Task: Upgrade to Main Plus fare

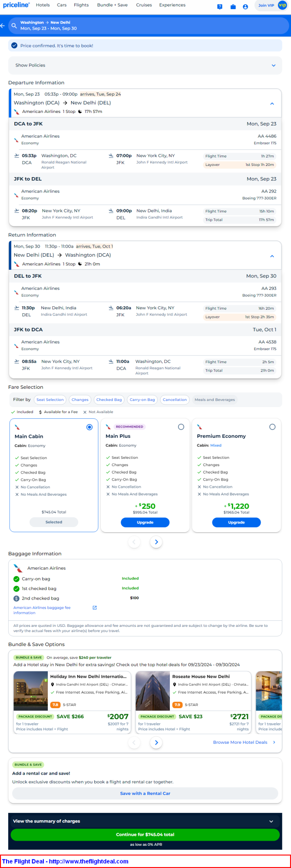Action: 145,522
